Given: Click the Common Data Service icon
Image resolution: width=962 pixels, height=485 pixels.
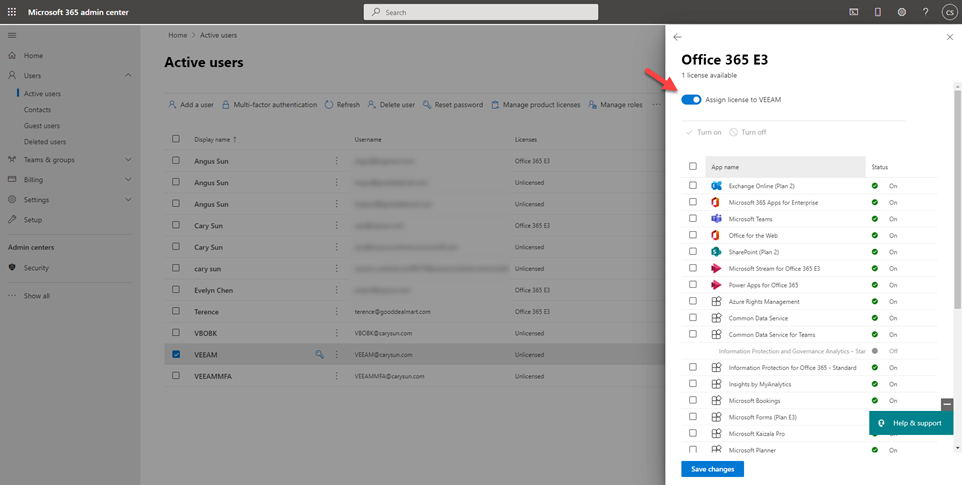Looking at the screenshot, I should (x=715, y=318).
